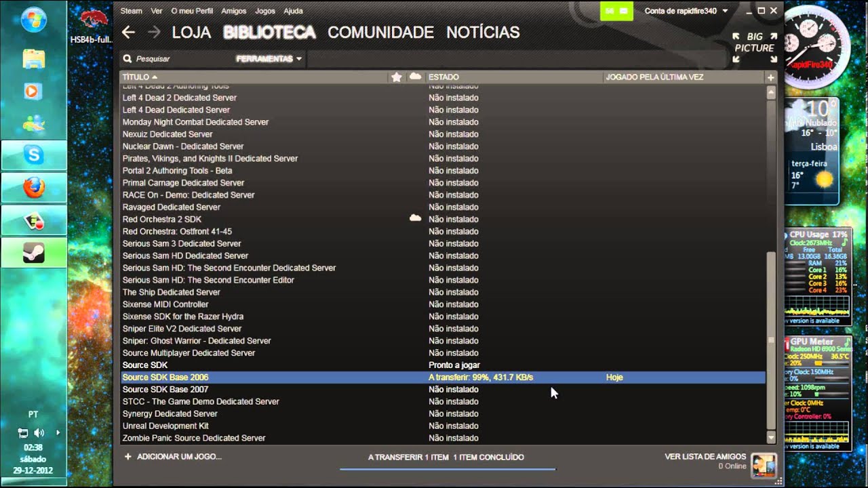Select Source SDK Base 2006 row
Screen dimensions: 868x488
click(x=443, y=378)
